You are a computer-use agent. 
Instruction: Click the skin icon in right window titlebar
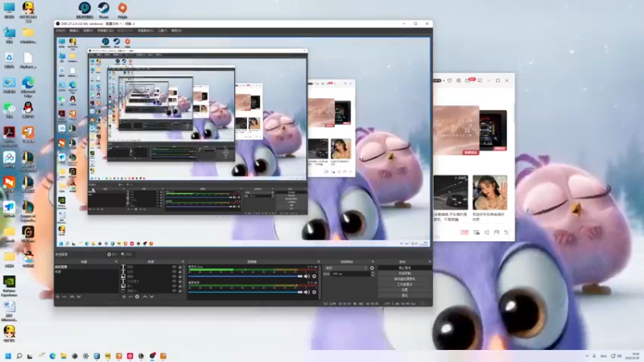click(x=449, y=80)
